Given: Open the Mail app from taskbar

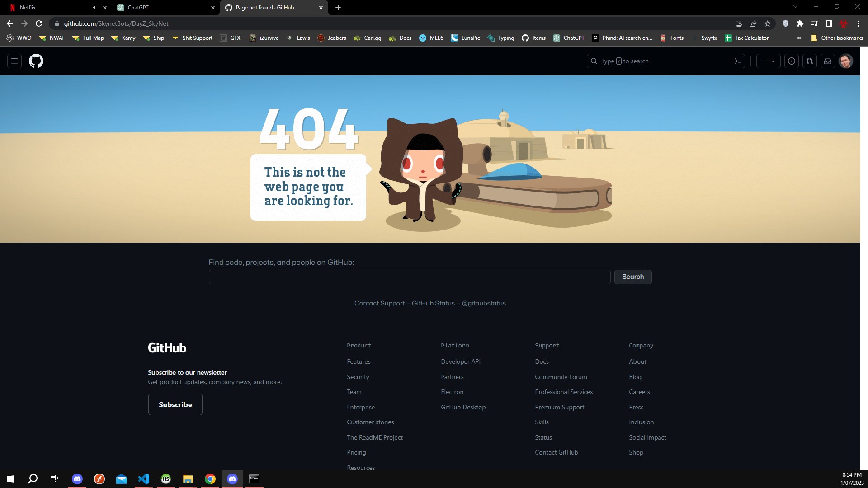Looking at the screenshot, I should point(122,479).
